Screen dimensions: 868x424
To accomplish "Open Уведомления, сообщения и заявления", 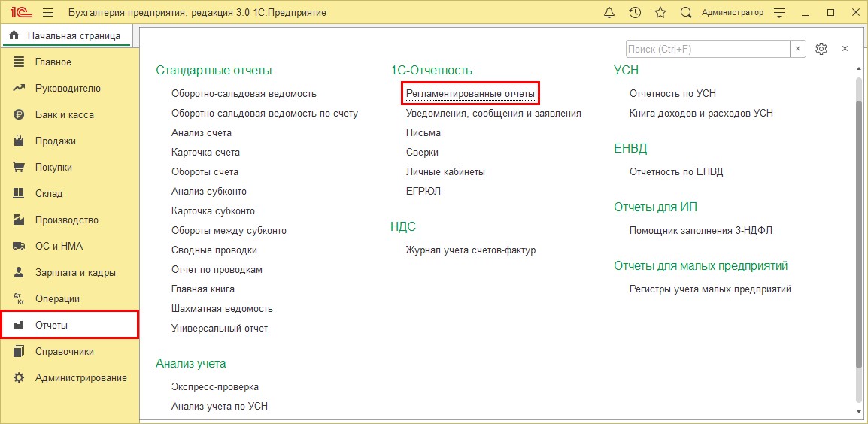I will point(493,113).
